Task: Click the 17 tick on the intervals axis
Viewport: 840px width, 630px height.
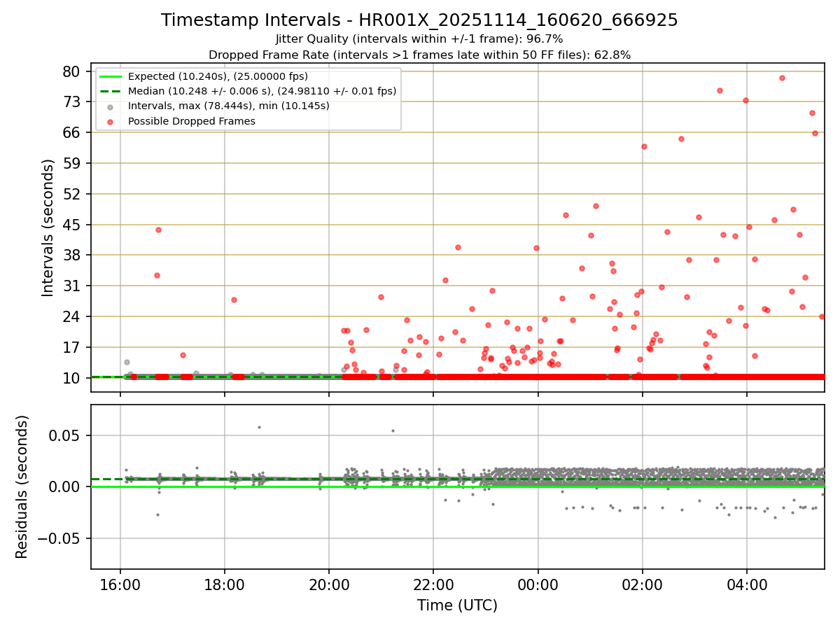Action: 71,347
